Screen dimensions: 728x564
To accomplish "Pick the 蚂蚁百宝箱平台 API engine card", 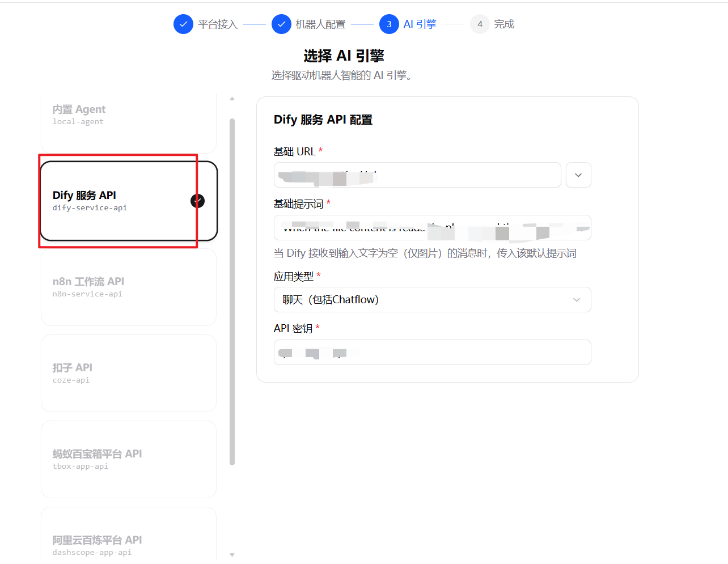I will pos(129,459).
